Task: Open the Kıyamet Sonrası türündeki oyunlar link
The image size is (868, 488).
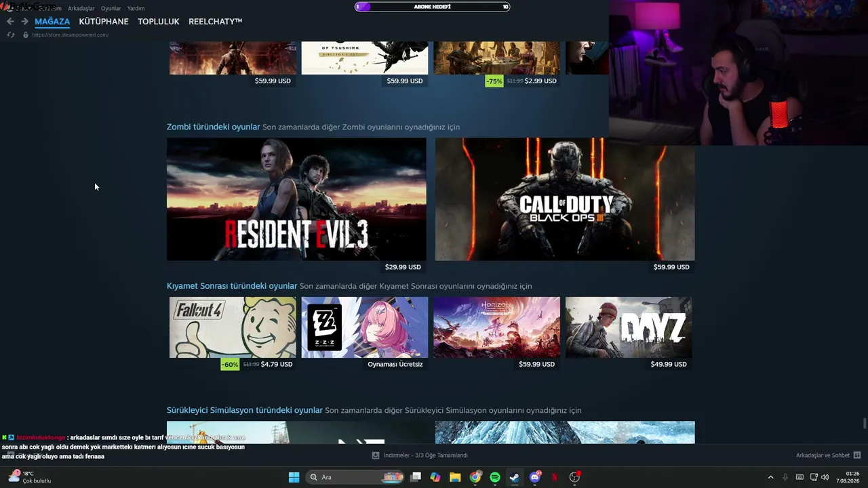Action: tap(232, 286)
